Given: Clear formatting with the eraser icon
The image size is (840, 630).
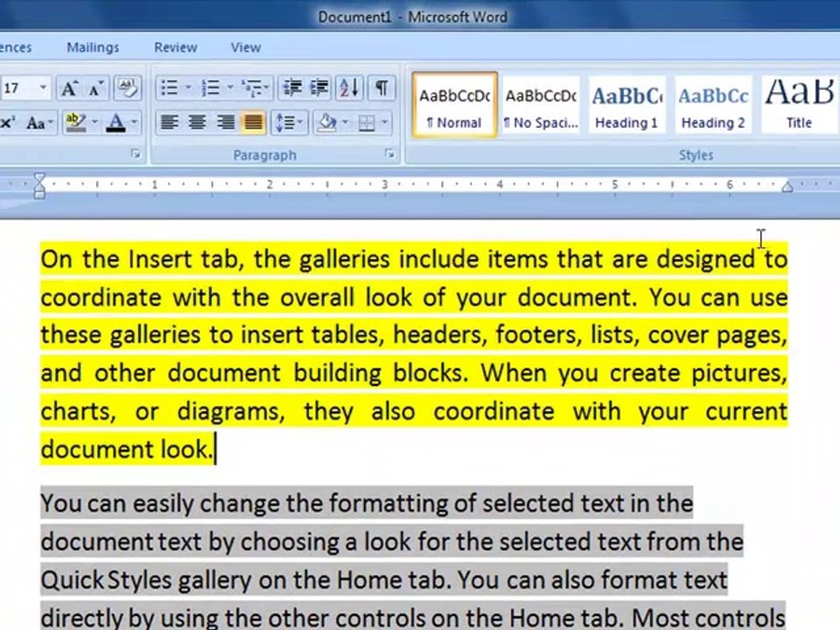Looking at the screenshot, I should point(127,87).
